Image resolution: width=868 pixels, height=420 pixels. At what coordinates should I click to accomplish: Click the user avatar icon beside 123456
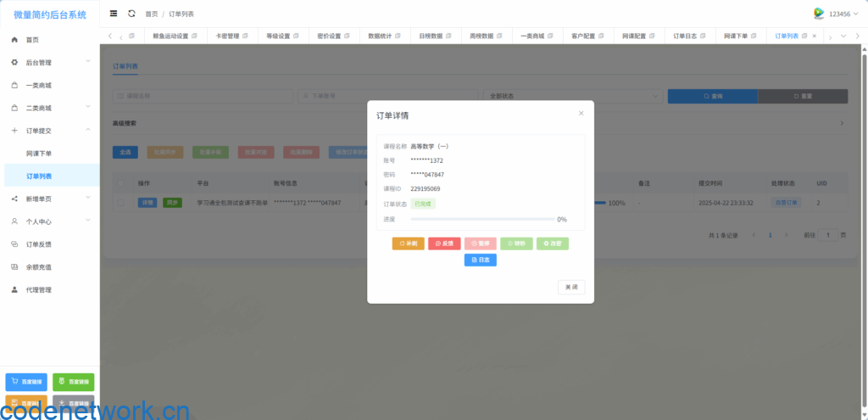click(x=819, y=14)
